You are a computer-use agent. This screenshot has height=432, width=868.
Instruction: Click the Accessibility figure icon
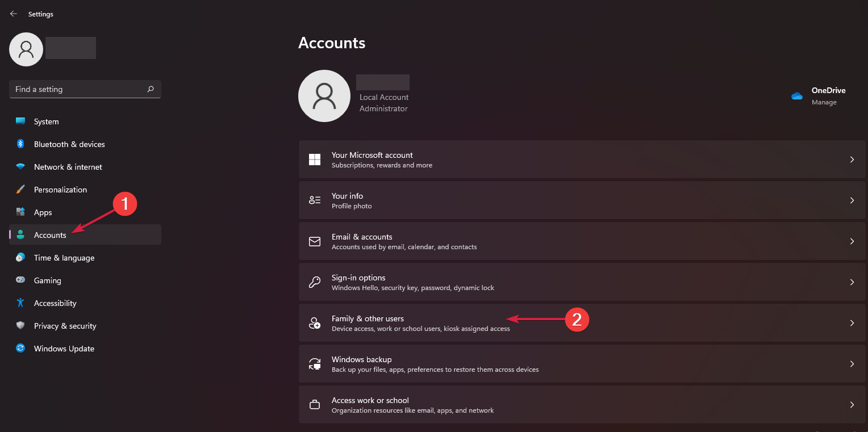(x=20, y=303)
